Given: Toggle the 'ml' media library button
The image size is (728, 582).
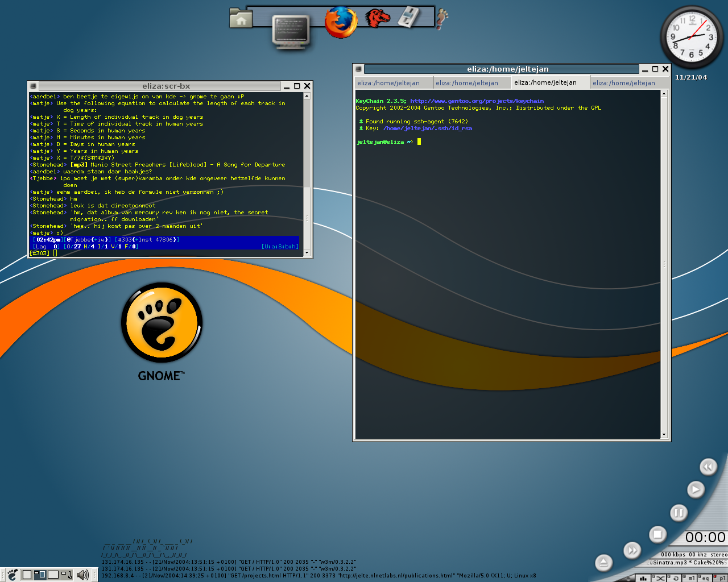Looking at the screenshot, I should pos(689,578).
